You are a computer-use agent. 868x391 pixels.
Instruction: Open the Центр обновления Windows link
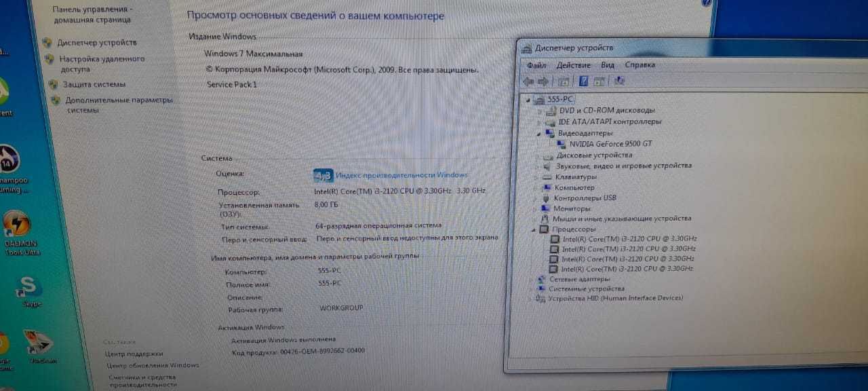153,365
